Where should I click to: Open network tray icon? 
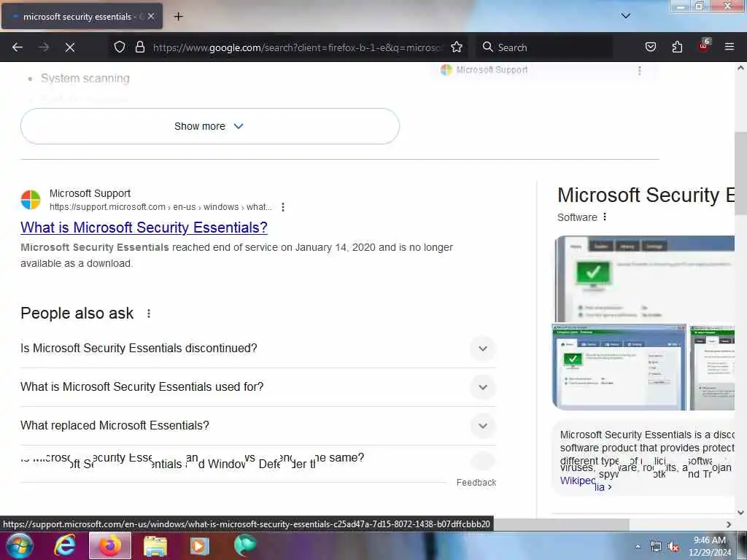pyautogui.click(x=656, y=547)
